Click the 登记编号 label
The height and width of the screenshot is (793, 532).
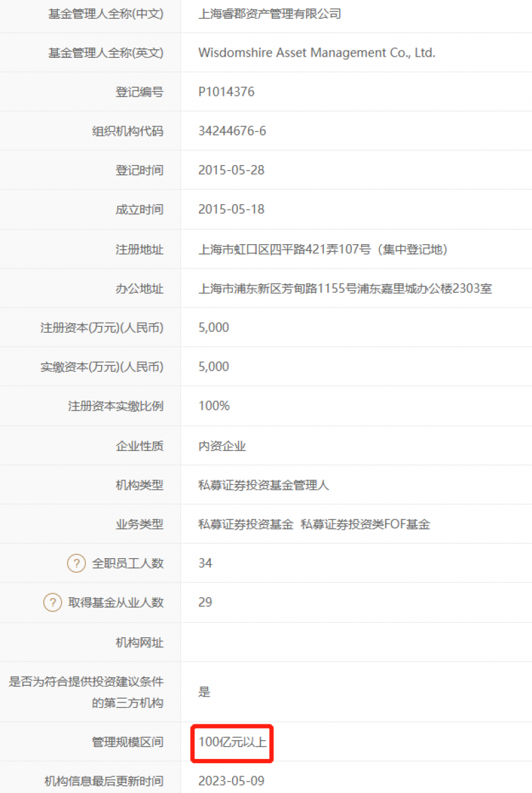(140, 92)
